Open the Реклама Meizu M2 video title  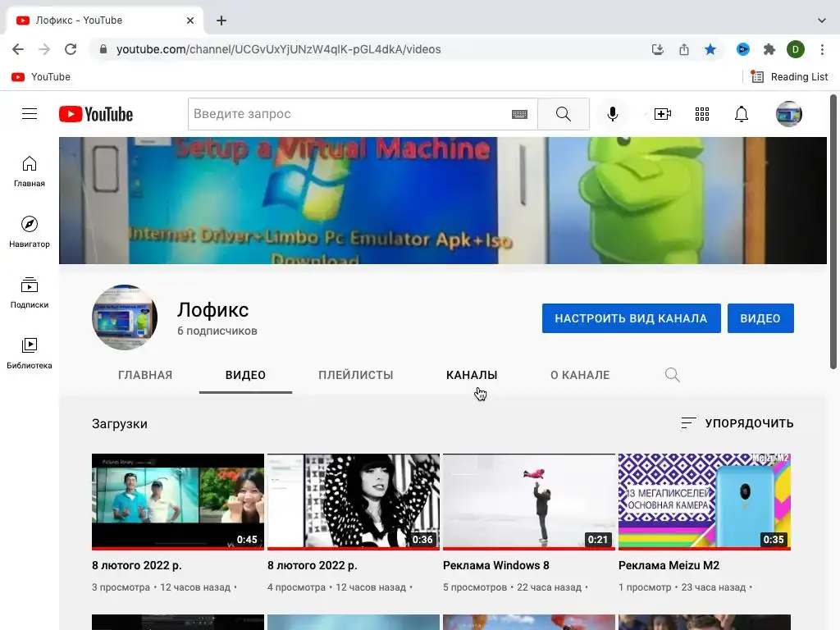(669, 565)
